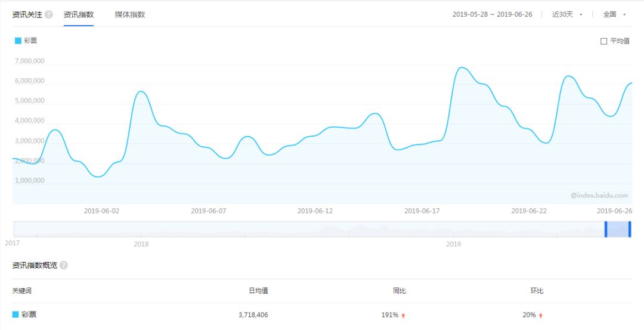Click the 3,000,000 y-axis label
The height and width of the screenshot is (330, 644).
(30, 141)
